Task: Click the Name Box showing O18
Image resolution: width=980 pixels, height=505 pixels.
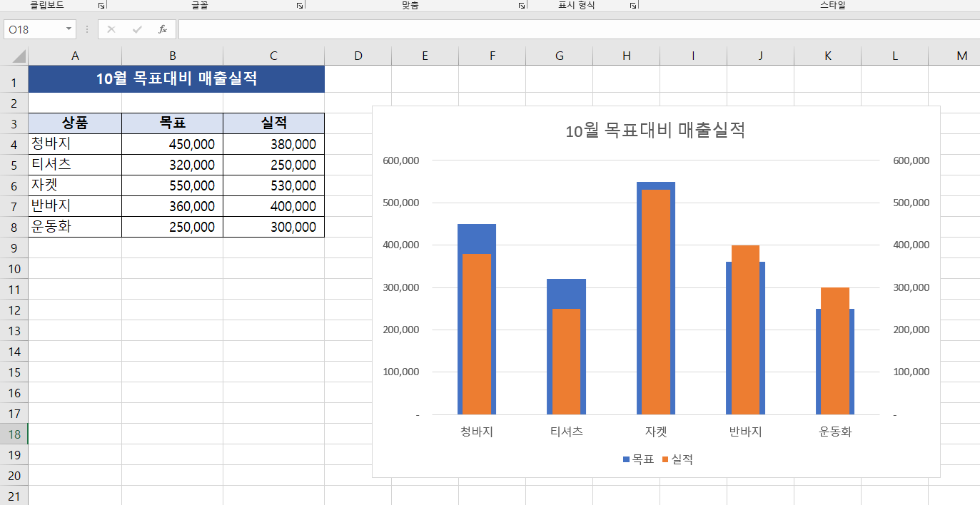Action: (34, 29)
